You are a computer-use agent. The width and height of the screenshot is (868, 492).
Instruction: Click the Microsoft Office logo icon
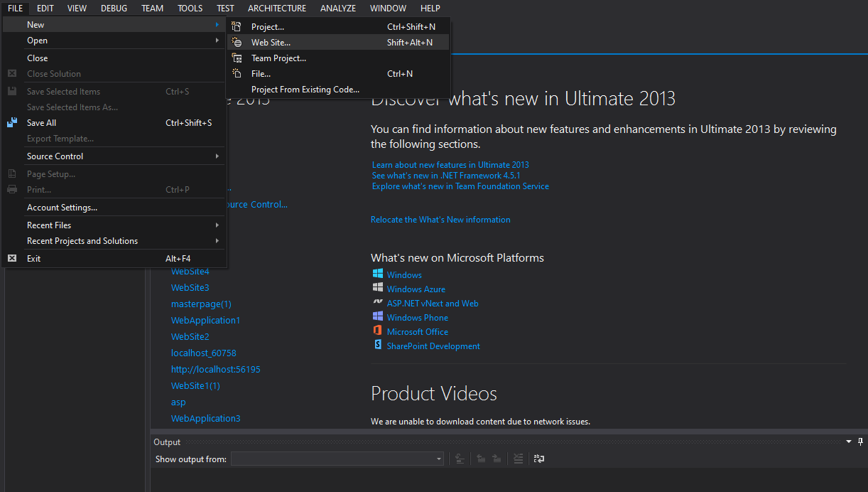(378, 331)
